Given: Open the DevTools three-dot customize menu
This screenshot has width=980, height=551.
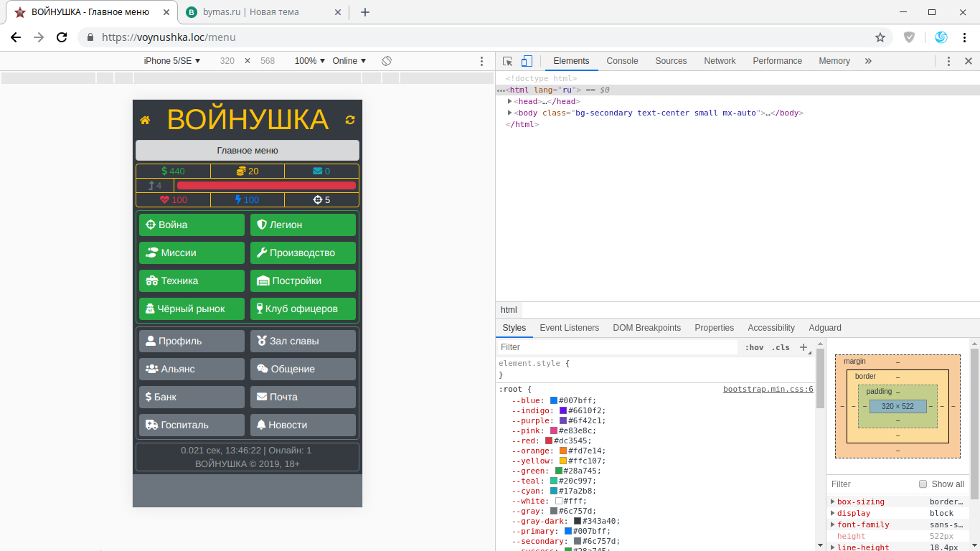Looking at the screenshot, I should pyautogui.click(x=948, y=61).
